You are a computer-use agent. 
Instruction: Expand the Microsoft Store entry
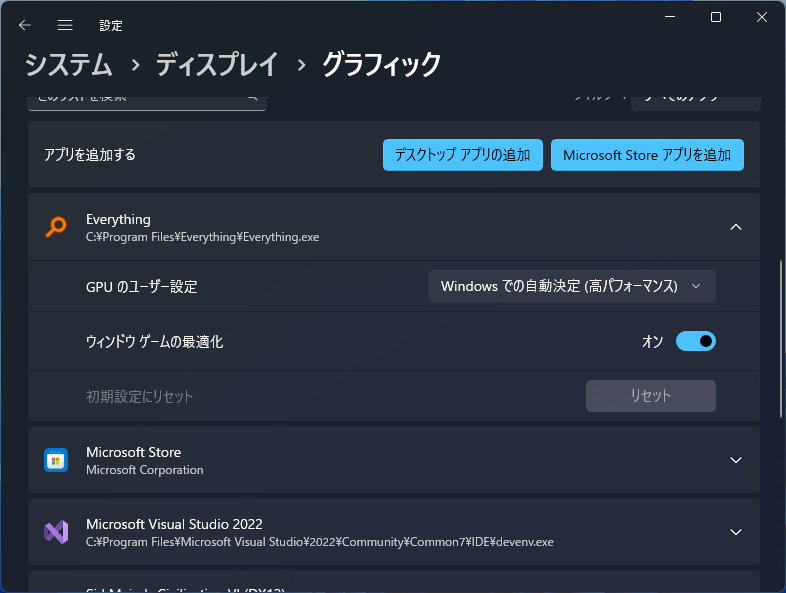(x=735, y=460)
